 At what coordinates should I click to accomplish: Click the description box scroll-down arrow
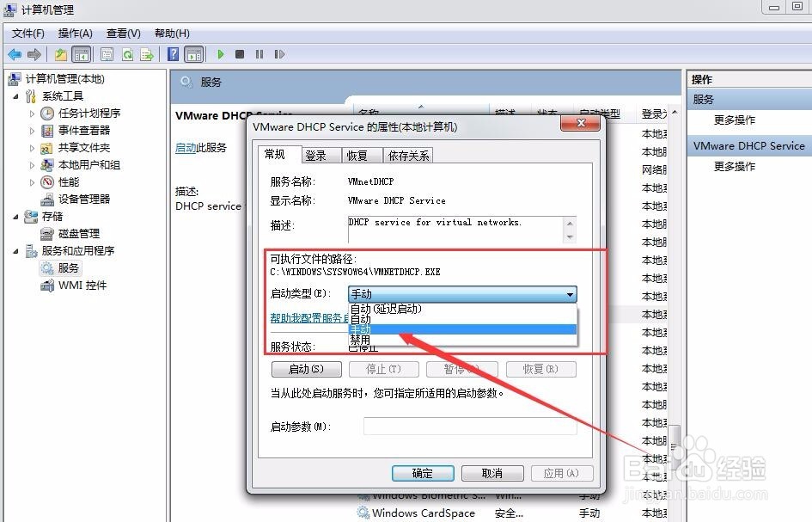(x=570, y=237)
